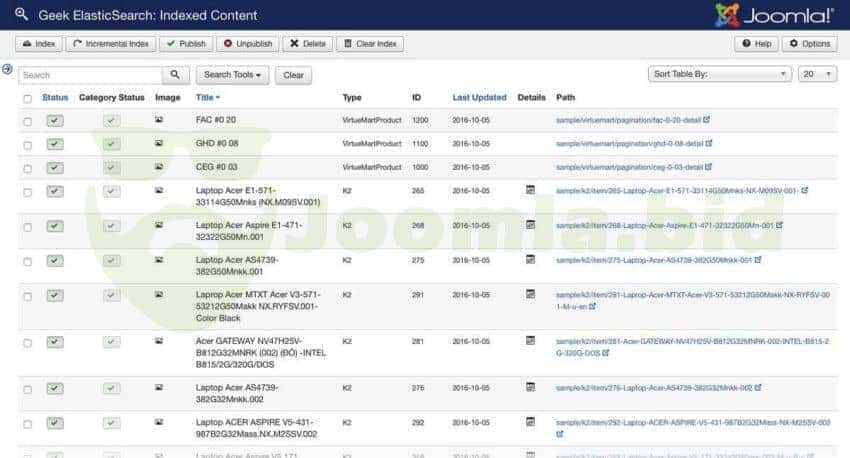Toggle status of Laptop Acer E1-571 item
Viewport: 850px width, 458px height.
(55, 191)
